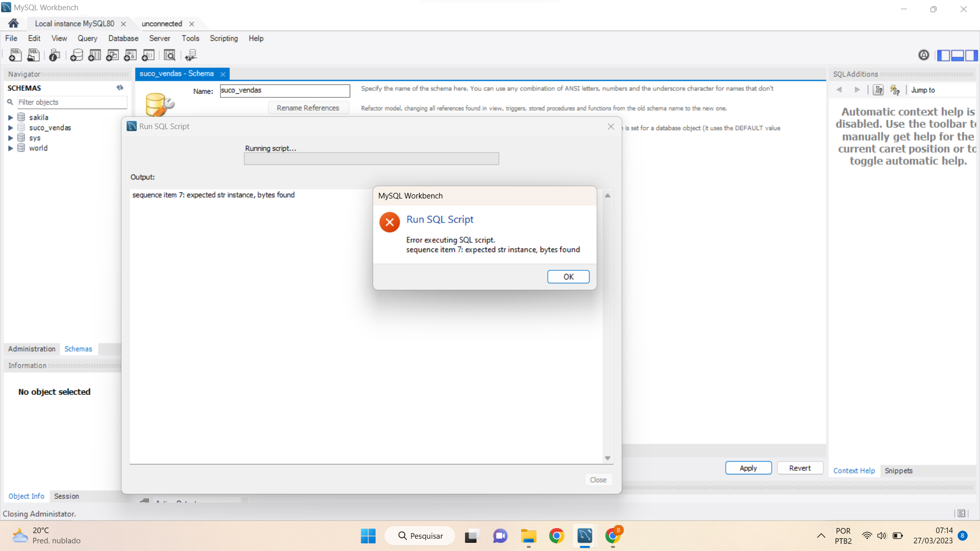Refresh the schemas list icon
980x551 pixels.
point(120,88)
